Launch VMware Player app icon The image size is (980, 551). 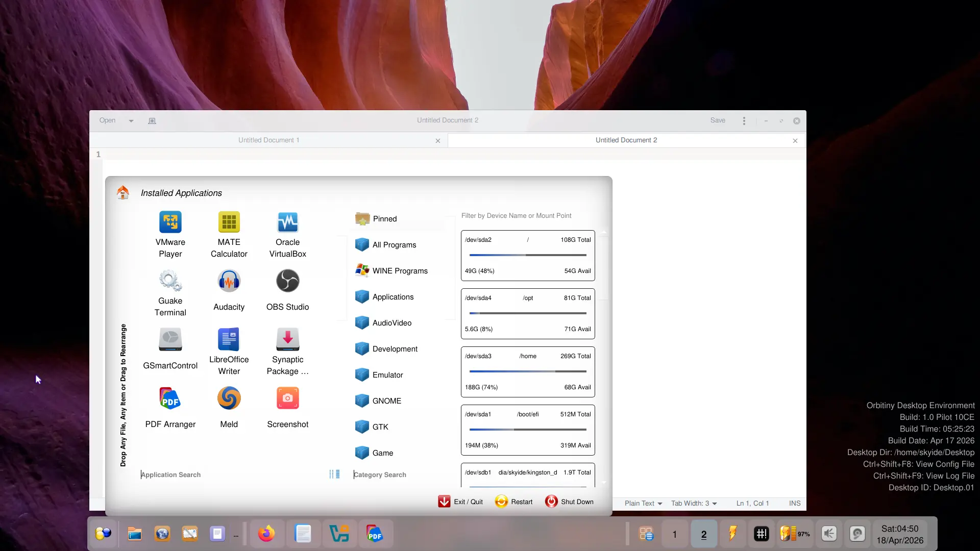tap(170, 222)
